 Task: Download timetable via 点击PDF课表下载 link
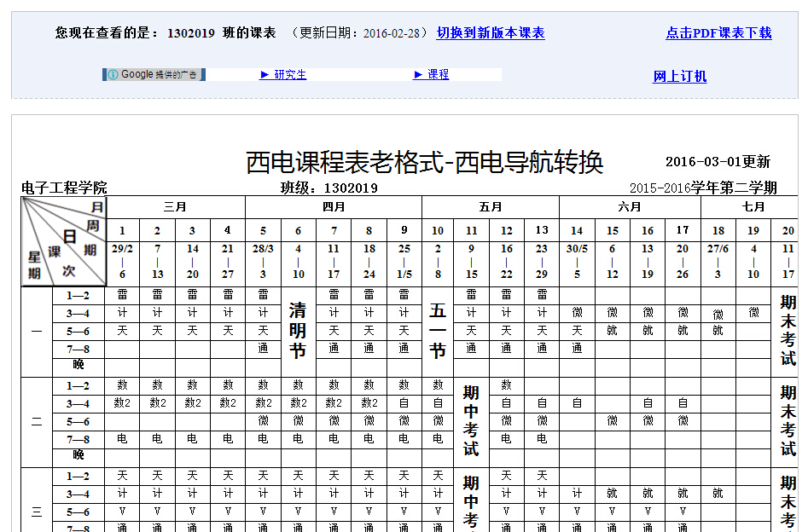pyautogui.click(x=718, y=33)
